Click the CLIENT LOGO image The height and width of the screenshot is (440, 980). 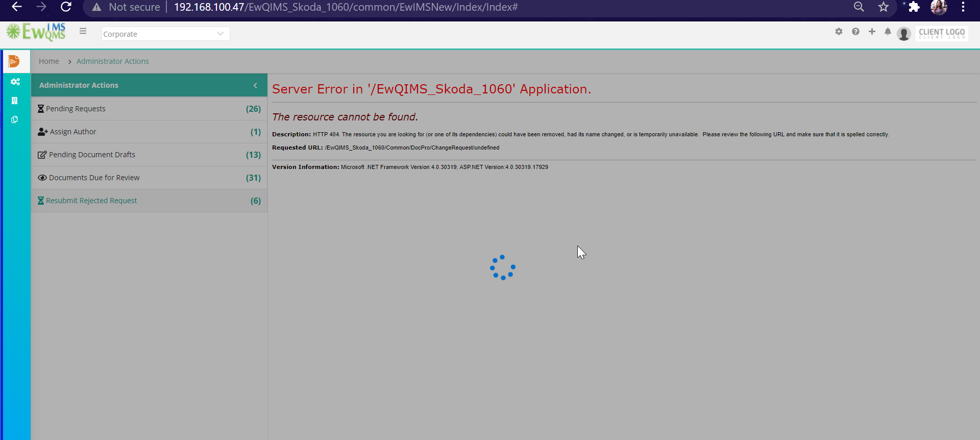[x=942, y=33]
